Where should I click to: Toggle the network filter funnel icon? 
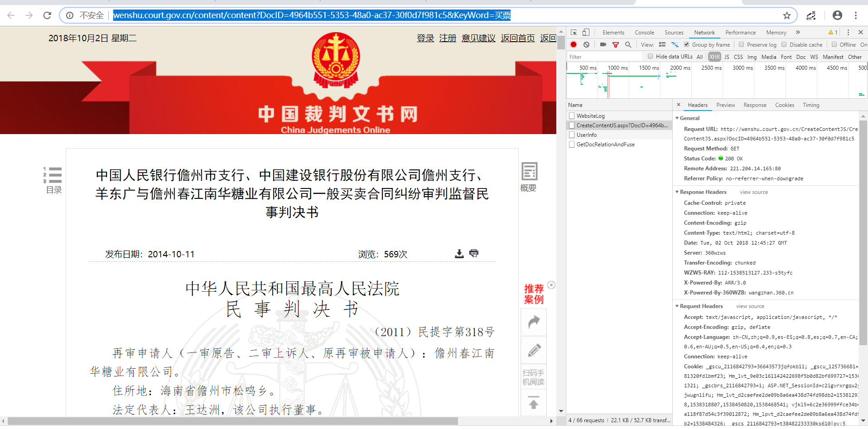(616, 44)
